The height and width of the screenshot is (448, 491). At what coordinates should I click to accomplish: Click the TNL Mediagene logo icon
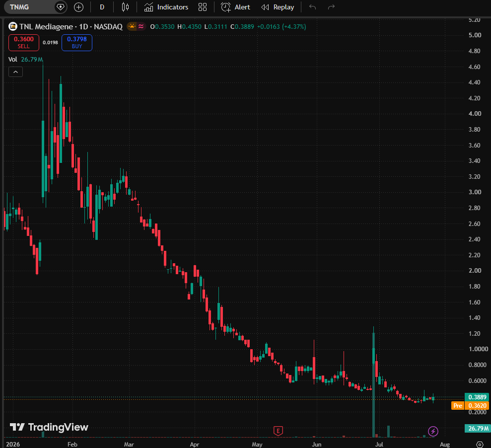pos(13,27)
